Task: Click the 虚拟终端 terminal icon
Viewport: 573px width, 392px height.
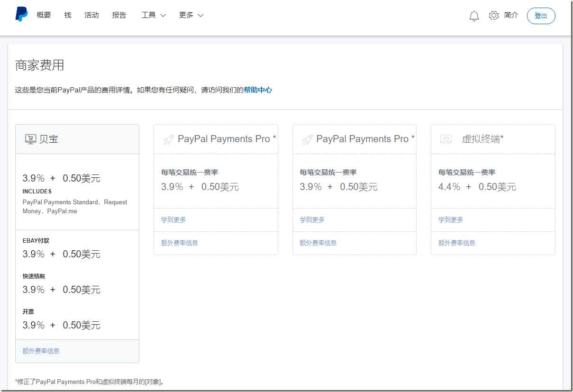Action: [446, 139]
